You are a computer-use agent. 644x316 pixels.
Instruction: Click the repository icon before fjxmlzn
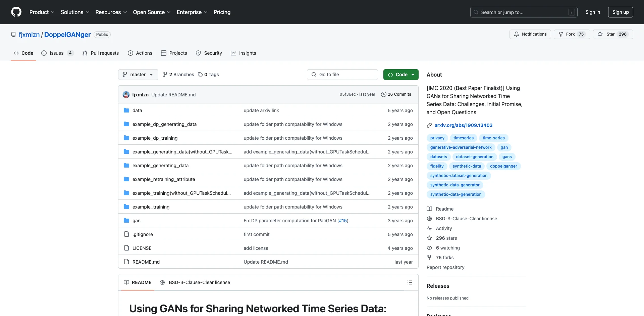tap(13, 35)
